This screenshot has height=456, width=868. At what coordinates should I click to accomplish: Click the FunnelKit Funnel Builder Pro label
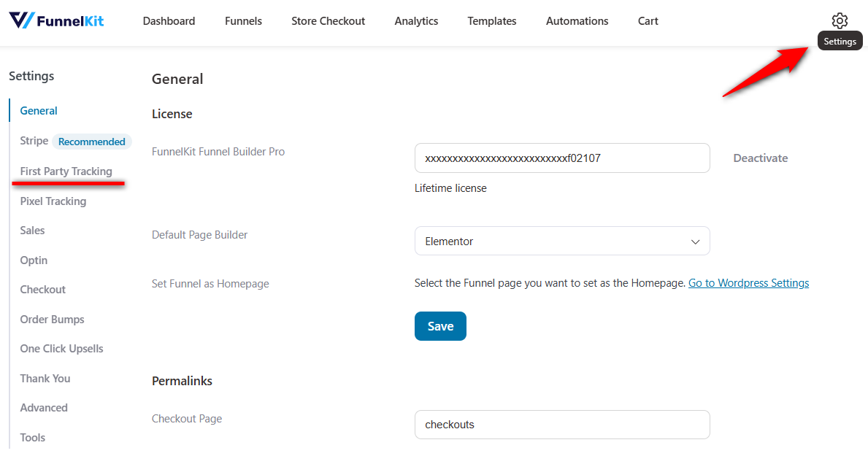click(x=218, y=152)
